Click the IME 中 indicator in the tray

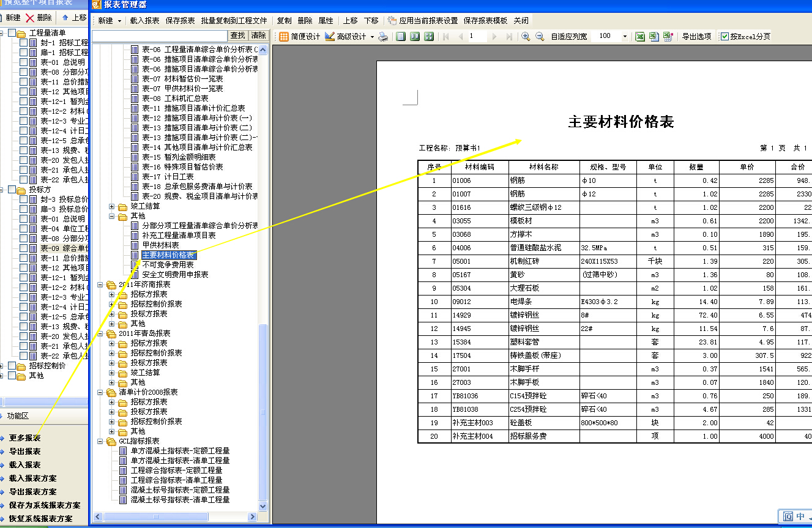tap(801, 517)
